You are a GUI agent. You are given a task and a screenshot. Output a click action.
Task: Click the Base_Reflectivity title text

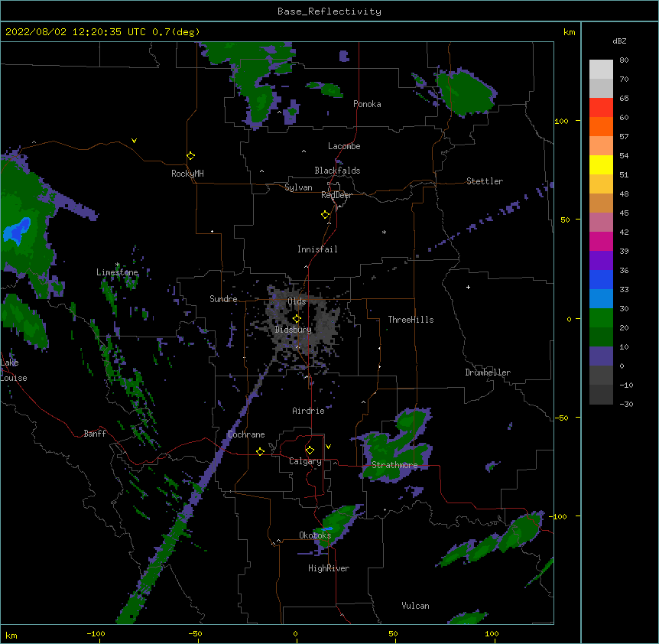click(x=329, y=11)
